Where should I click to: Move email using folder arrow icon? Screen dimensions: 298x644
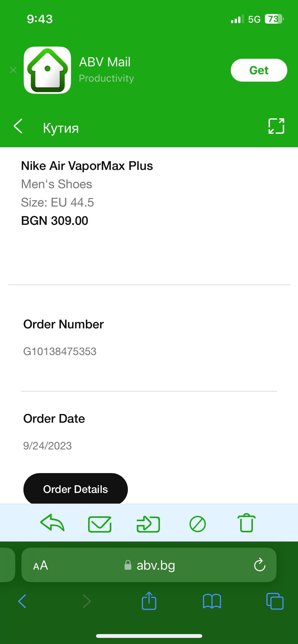coord(148,524)
